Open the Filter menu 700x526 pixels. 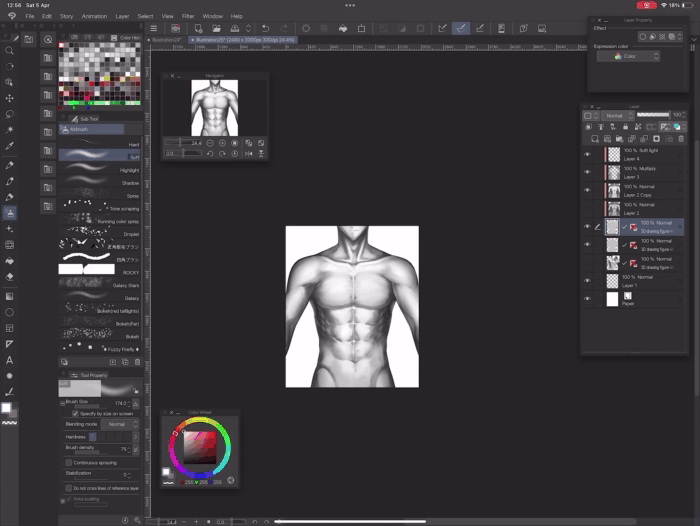(188, 16)
